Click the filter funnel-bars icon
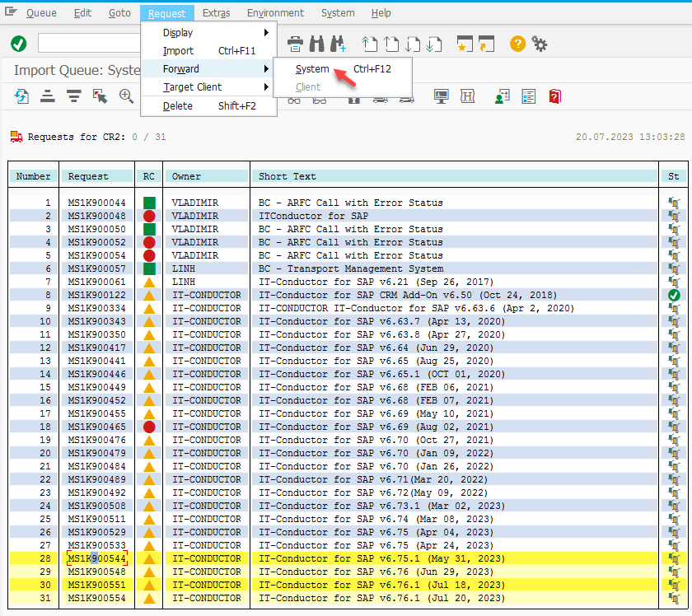The width and height of the screenshot is (692, 616). 73,96
